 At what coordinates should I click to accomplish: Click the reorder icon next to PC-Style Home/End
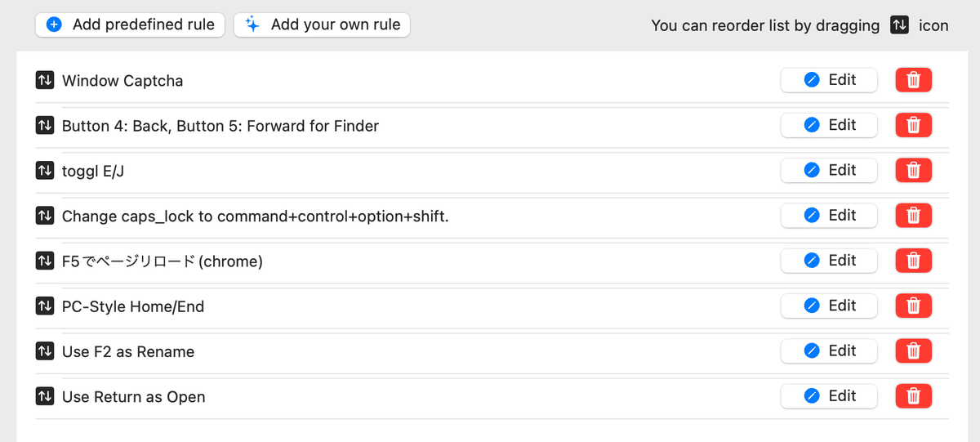44,306
